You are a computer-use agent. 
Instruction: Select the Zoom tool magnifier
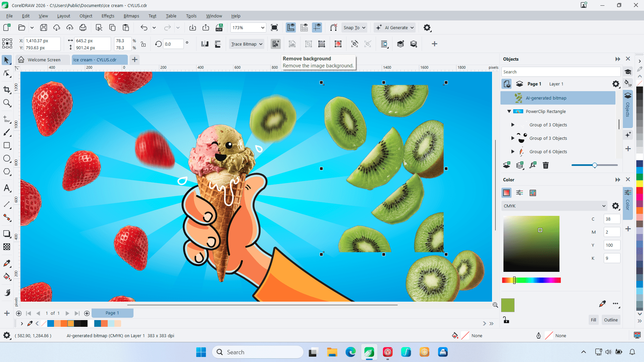click(x=7, y=103)
